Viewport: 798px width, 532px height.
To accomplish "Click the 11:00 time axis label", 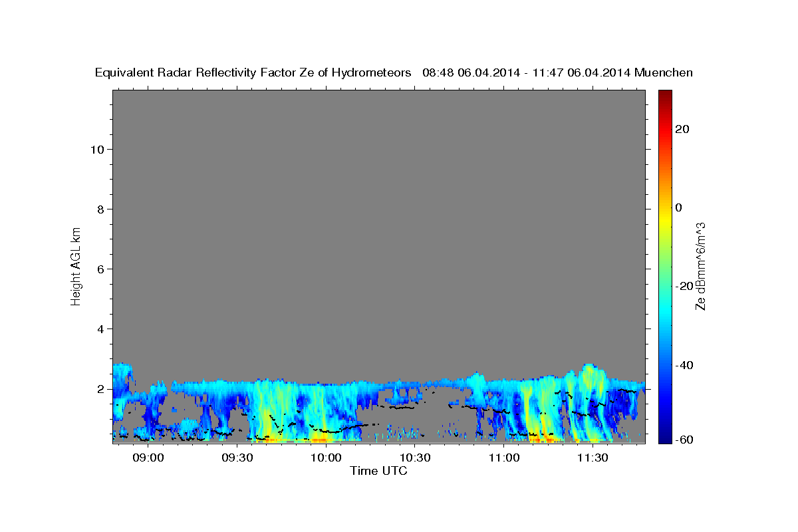I will click(504, 458).
